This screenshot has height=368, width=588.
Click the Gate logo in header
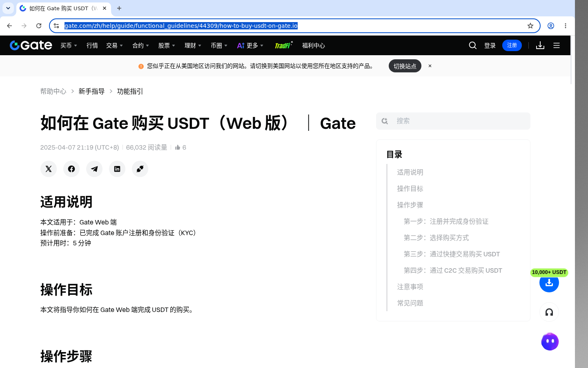click(x=31, y=45)
